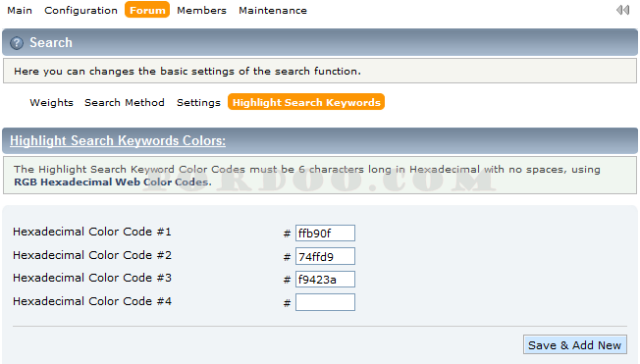Open the search Settings sub-tab
Viewport: 640px width, 364px height.
pos(198,102)
